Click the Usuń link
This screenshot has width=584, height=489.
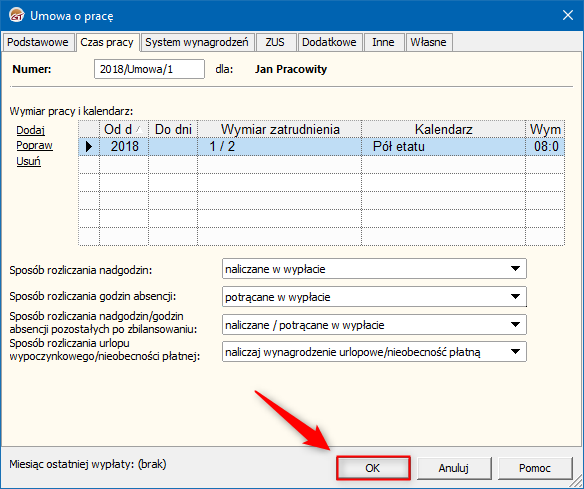coord(28,161)
